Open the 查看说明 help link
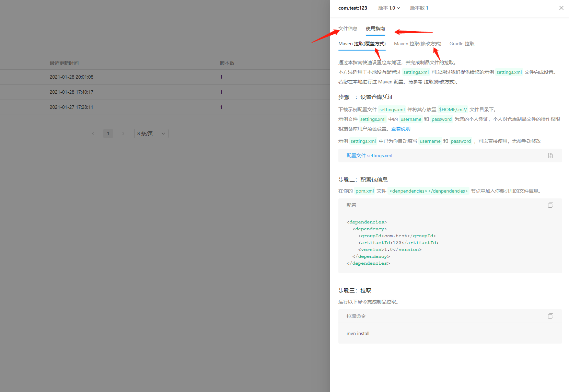 [400, 128]
